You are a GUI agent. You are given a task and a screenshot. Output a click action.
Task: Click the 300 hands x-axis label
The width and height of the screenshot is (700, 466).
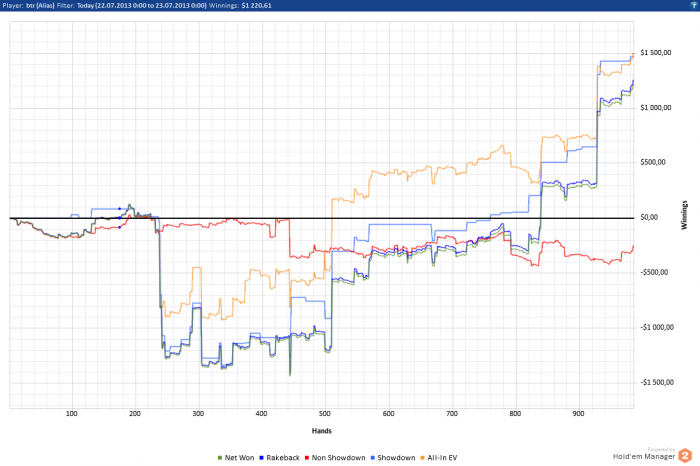[x=198, y=414]
